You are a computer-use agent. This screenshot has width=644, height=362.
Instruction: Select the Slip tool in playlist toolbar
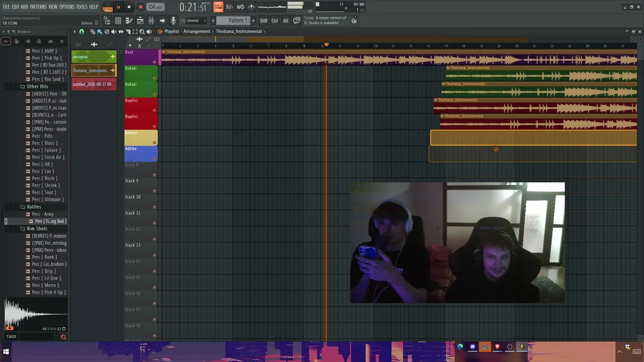tap(121, 32)
